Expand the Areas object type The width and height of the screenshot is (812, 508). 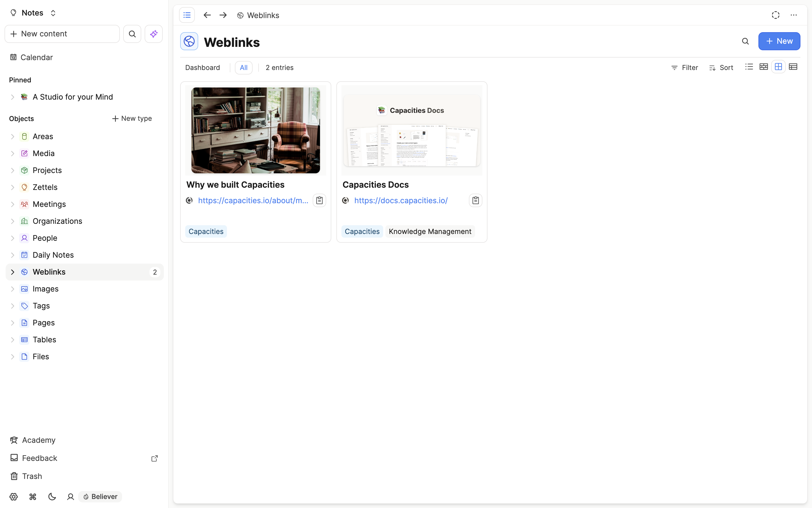[12, 136]
